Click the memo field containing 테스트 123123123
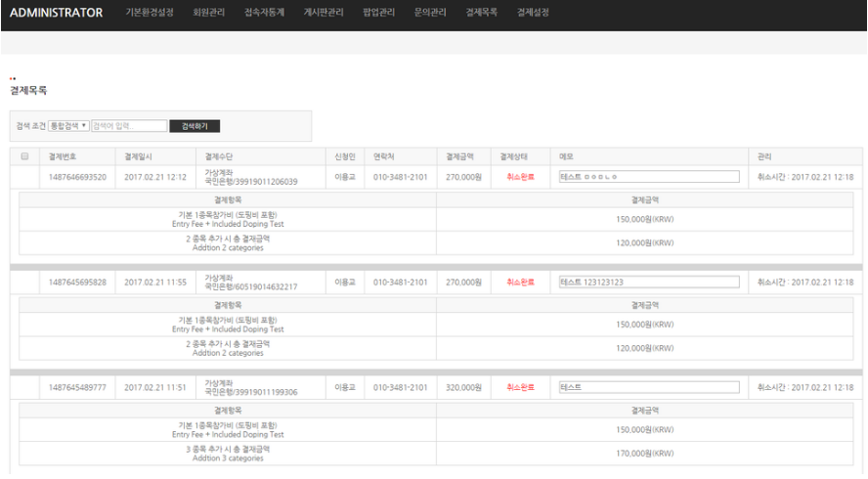This screenshot has height=479, width=868. click(647, 283)
